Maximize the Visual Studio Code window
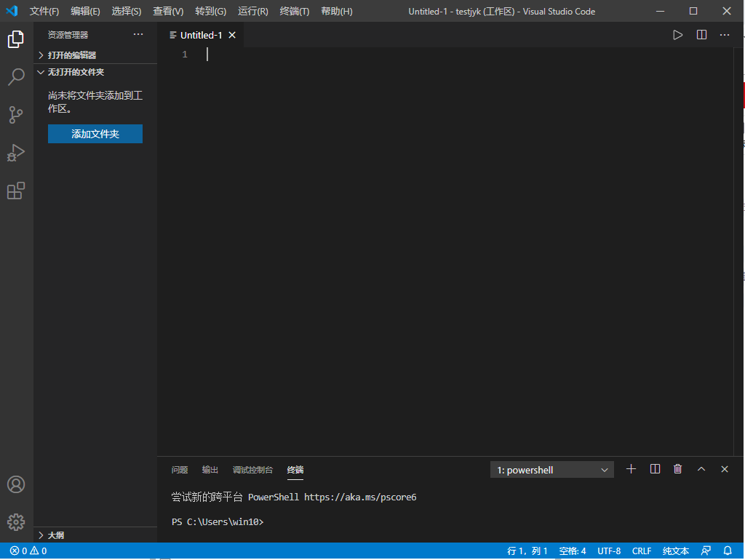Image resolution: width=745 pixels, height=560 pixels. click(x=693, y=11)
